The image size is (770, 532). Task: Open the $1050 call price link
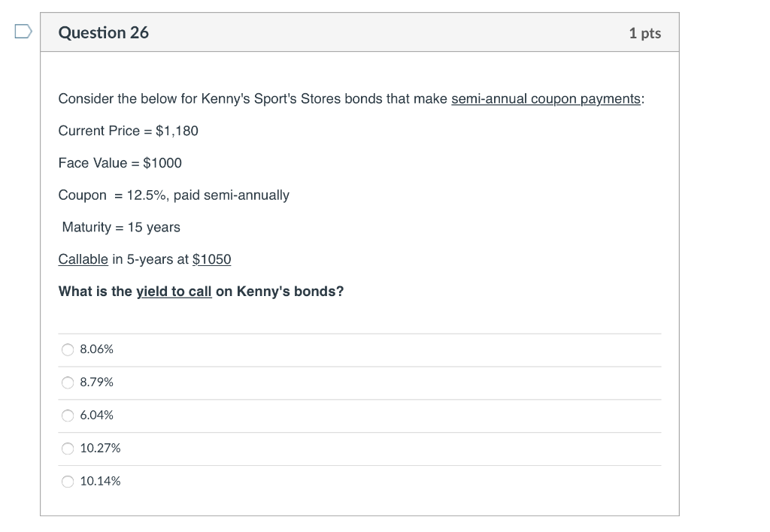(212, 259)
